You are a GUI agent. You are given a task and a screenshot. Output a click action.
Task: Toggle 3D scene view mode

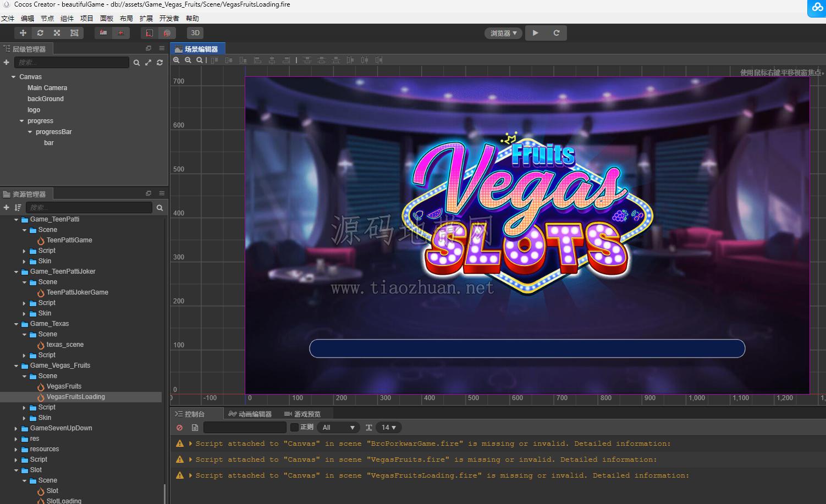pyautogui.click(x=195, y=33)
